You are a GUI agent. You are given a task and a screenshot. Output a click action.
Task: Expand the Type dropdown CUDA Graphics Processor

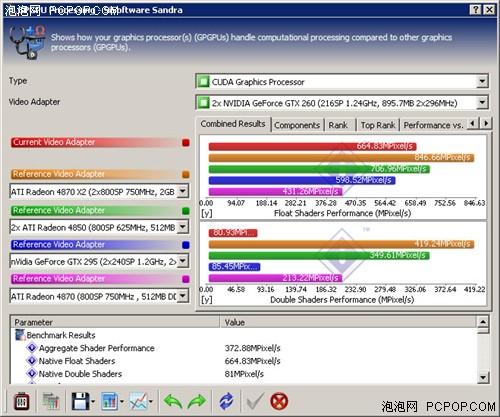tap(482, 81)
